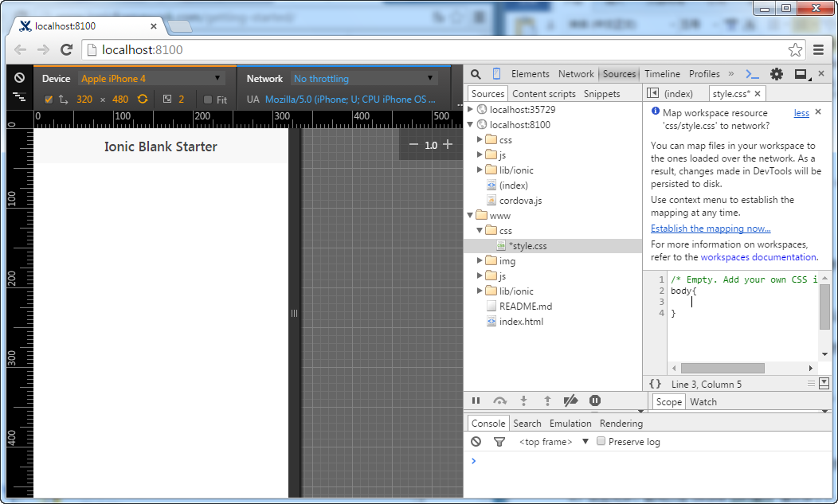Click the editor horizontal scrollbar thumb
Image resolution: width=838 pixels, height=504 pixels.
click(722, 368)
